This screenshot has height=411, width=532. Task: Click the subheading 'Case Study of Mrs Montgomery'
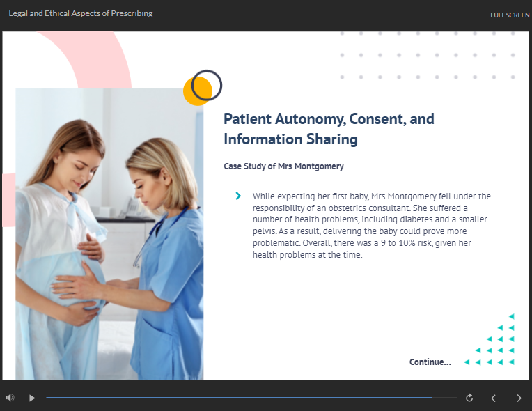pyautogui.click(x=283, y=166)
